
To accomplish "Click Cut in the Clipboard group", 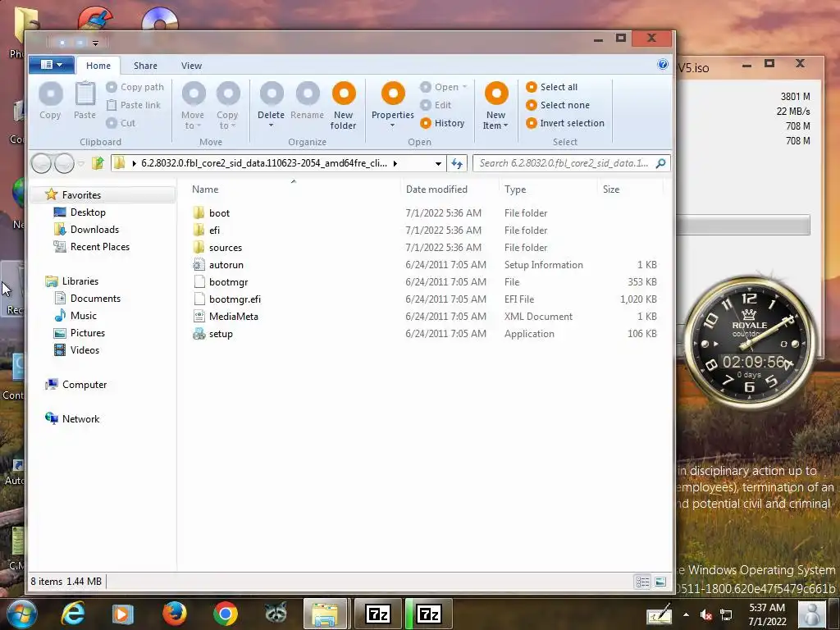I will 121,123.
